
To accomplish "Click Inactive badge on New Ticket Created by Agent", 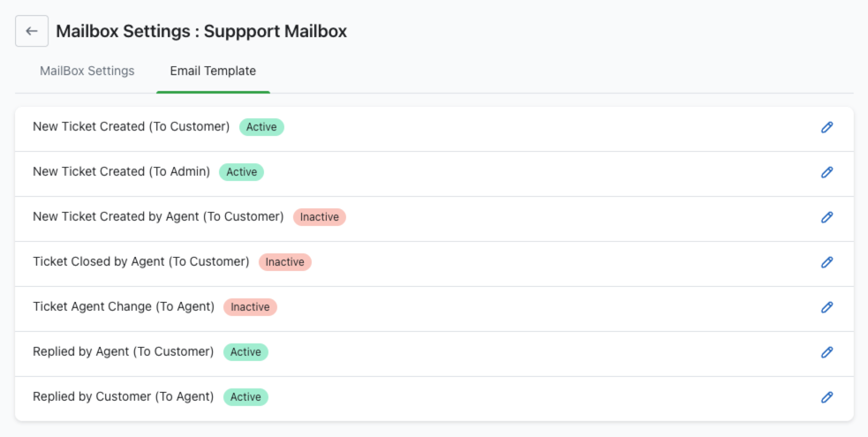I will coord(319,217).
